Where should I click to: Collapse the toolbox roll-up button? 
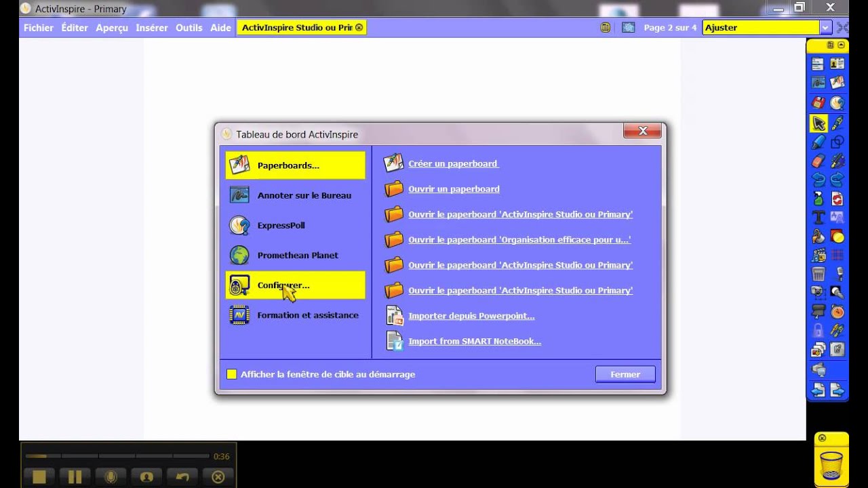[842, 45]
